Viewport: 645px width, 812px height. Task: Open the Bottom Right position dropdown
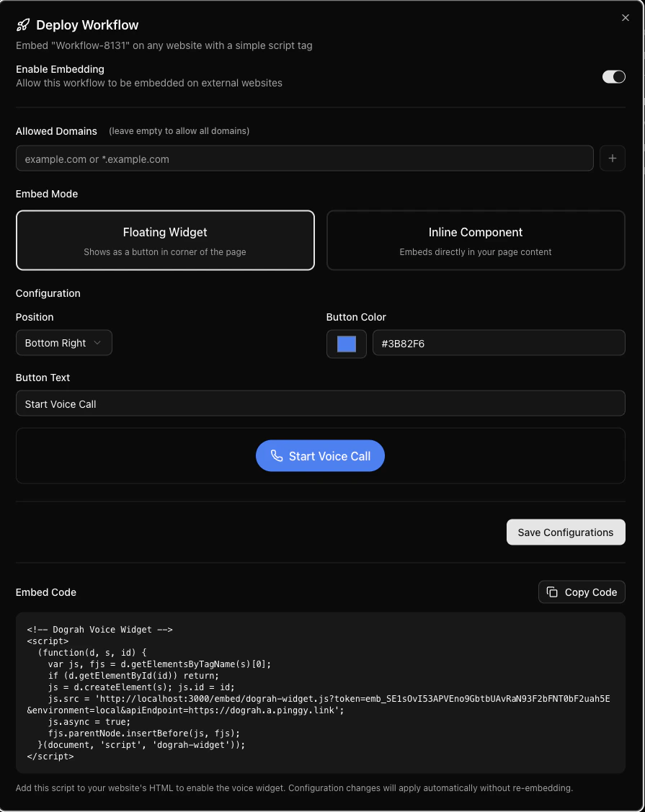(x=63, y=343)
